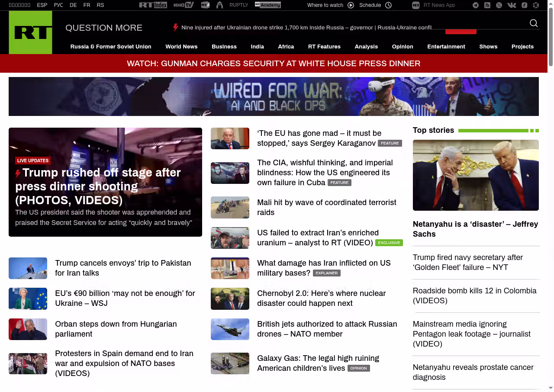Open the Netanyahu and Trump top story image
Viewport: 554px width, 392px height.
(476, 175)
